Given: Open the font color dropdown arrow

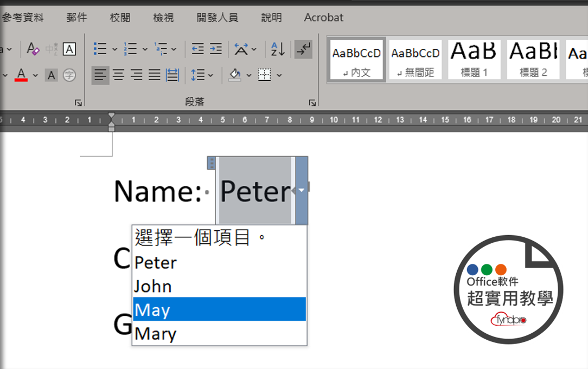Looking at the screenshot, I should tap(36, 75).
